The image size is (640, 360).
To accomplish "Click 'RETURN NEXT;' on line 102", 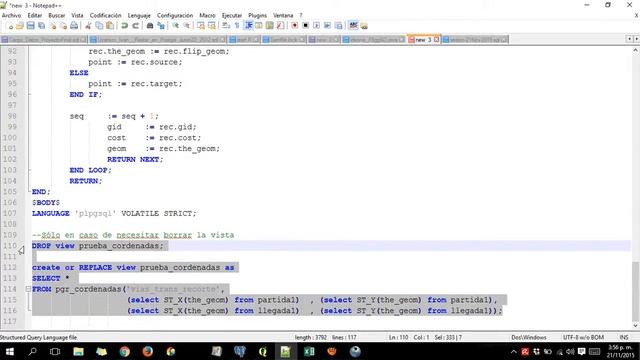I will click(135, 159).
